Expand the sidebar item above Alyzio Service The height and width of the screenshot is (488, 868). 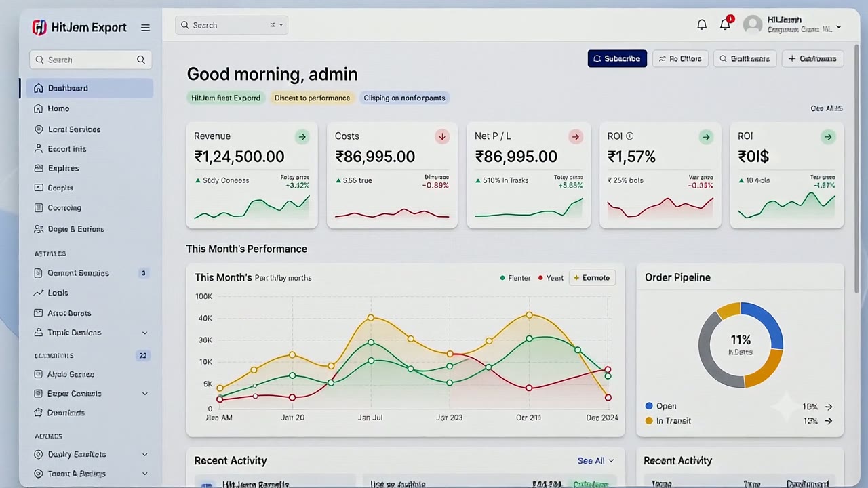pos(144,333)
